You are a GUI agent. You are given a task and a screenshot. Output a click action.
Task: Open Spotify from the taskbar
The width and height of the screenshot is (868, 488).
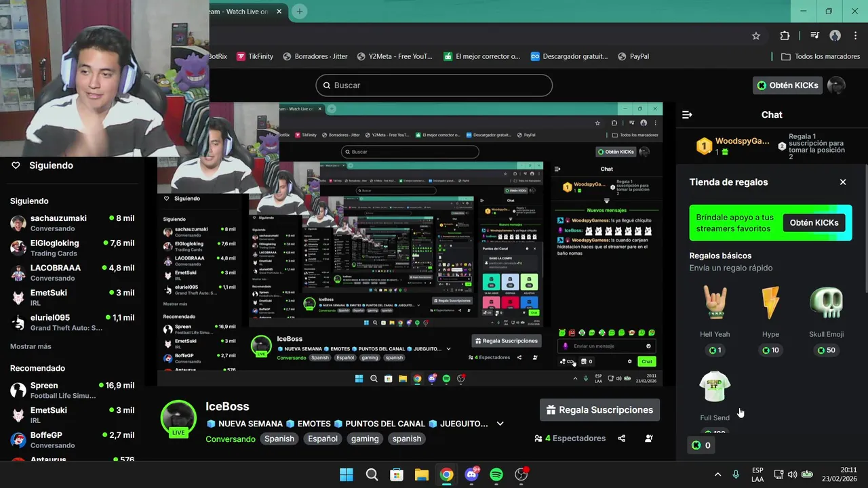tap(496, 474)
